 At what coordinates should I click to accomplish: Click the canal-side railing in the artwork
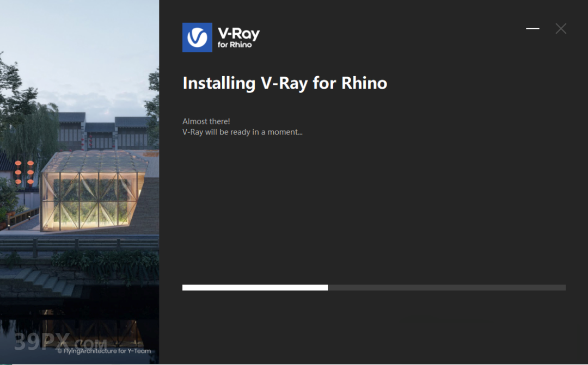[79, 245]
